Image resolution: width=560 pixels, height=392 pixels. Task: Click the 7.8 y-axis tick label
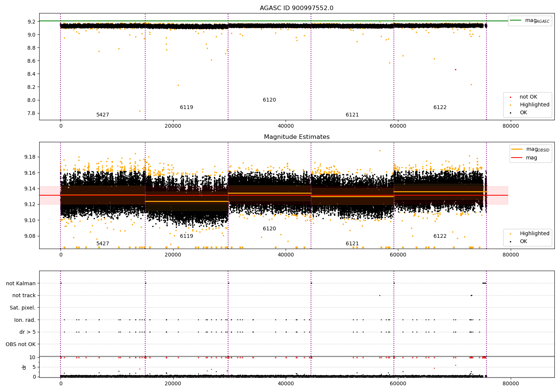click(x=32, y=113)
